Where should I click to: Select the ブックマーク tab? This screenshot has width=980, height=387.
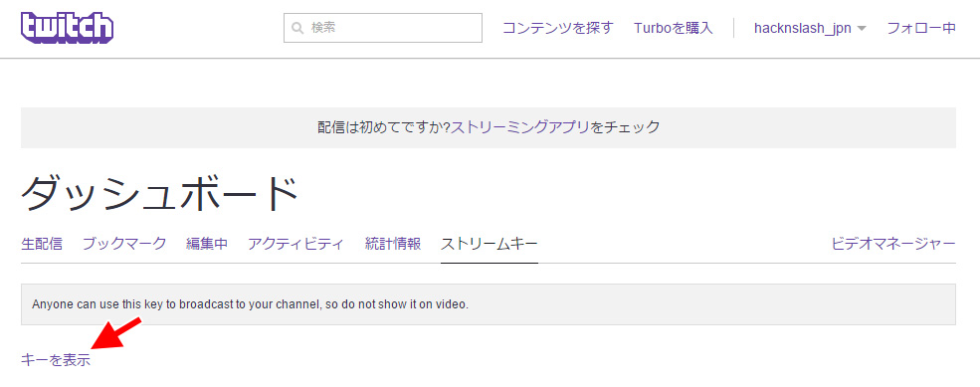(x=124, y=244)
